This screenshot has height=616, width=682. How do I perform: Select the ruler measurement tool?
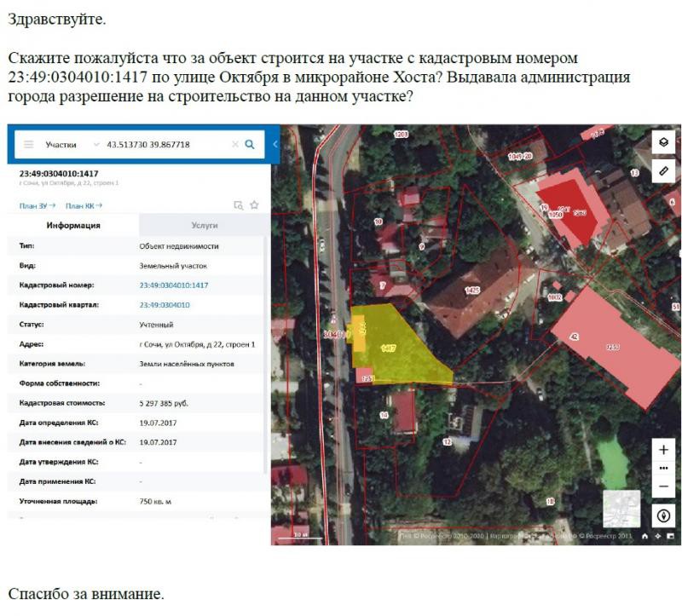point(664,170)
